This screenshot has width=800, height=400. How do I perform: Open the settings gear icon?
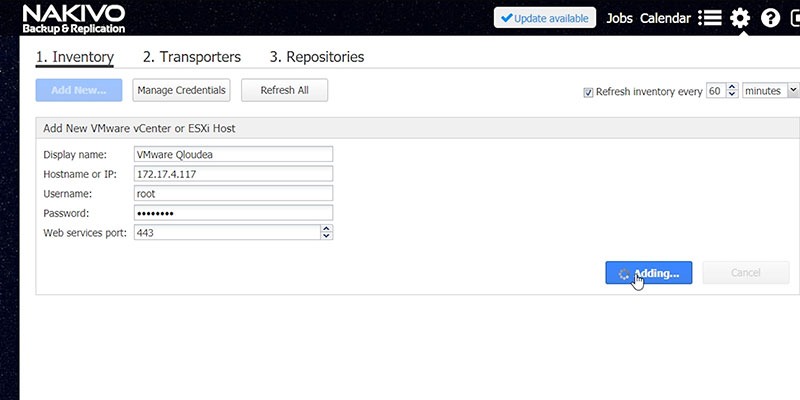[740, 18]
